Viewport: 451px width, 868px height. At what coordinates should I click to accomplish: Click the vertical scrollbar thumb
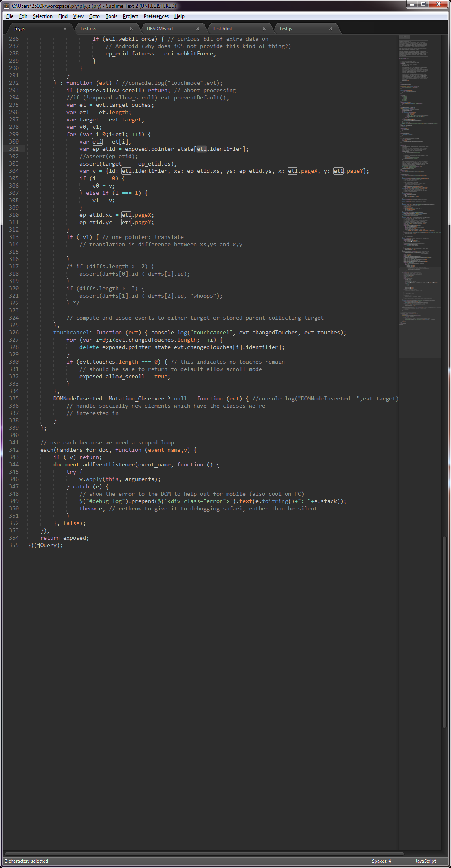click(x=444, y=632)
